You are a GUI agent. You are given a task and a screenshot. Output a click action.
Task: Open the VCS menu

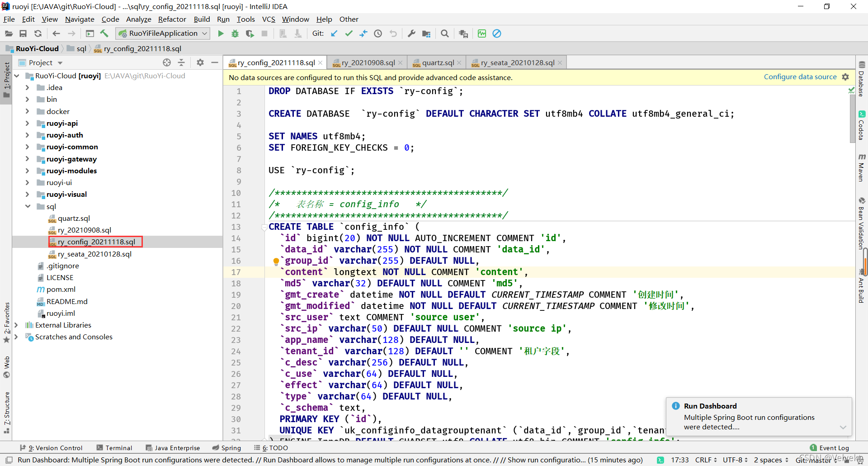269,19
